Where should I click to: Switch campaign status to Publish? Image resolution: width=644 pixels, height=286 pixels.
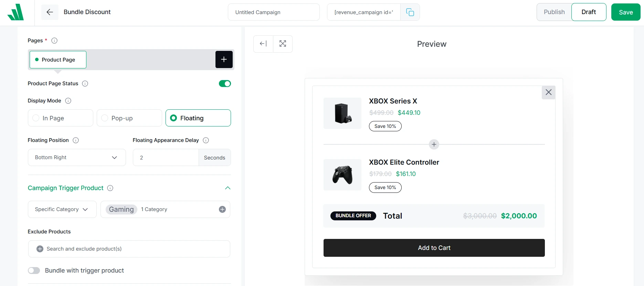point(554,12)
